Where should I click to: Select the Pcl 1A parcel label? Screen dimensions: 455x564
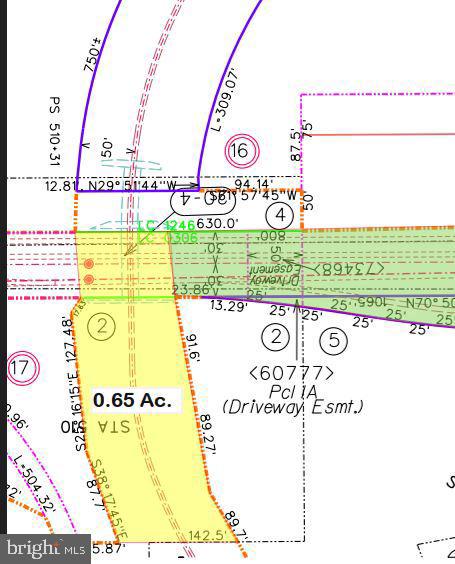click(x=292, y=391)
